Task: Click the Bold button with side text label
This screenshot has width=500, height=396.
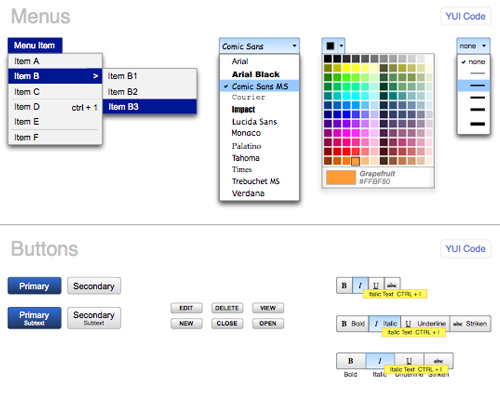Action: [353, 324]
